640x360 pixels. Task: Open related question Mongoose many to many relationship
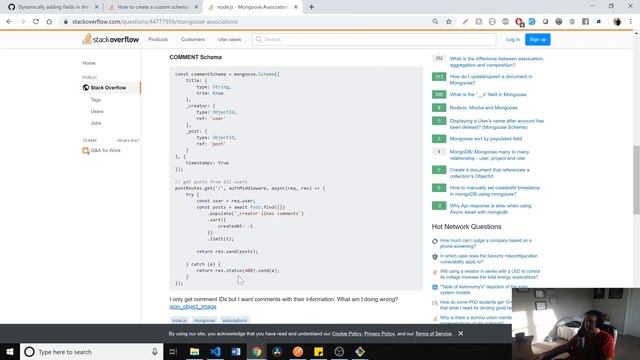click(x=489, y=155)
